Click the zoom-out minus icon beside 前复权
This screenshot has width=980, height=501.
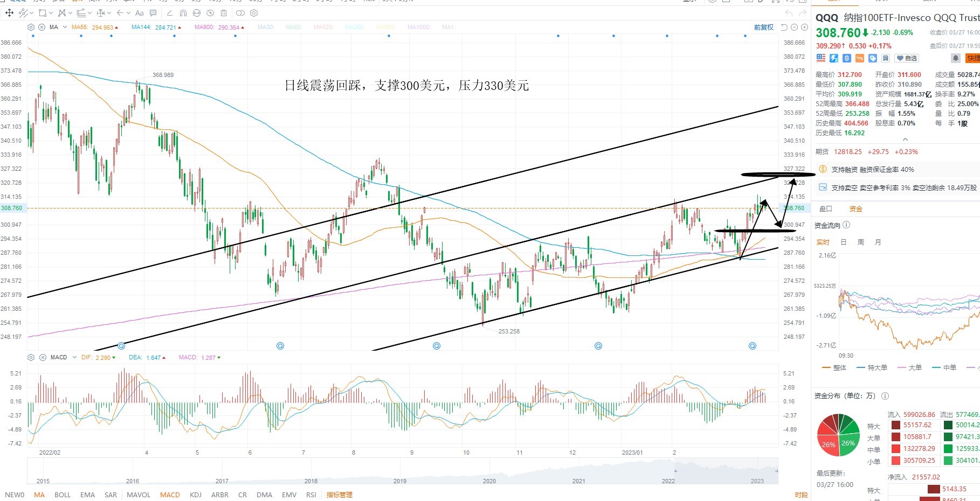(795, 27)
